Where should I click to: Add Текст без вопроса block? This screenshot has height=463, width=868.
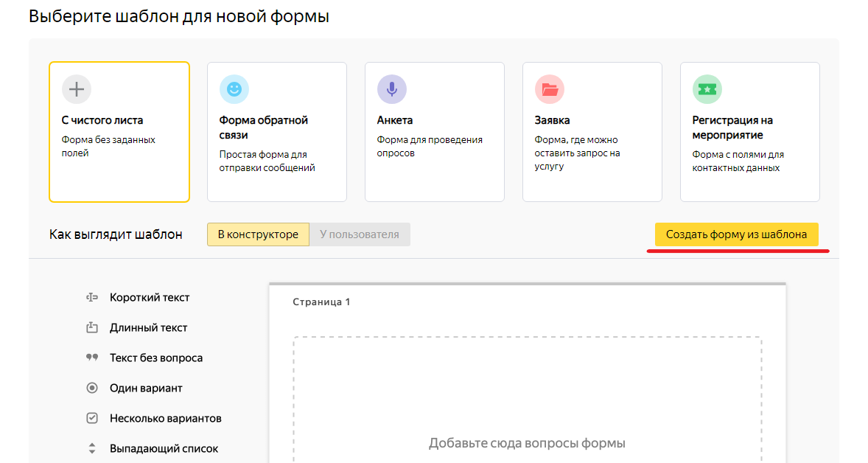click(x=156, y=358)
